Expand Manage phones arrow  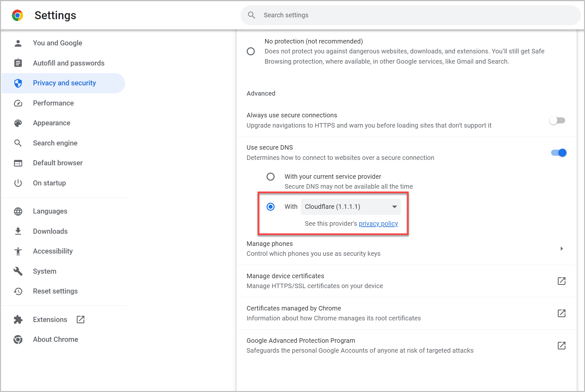[562, 249]
